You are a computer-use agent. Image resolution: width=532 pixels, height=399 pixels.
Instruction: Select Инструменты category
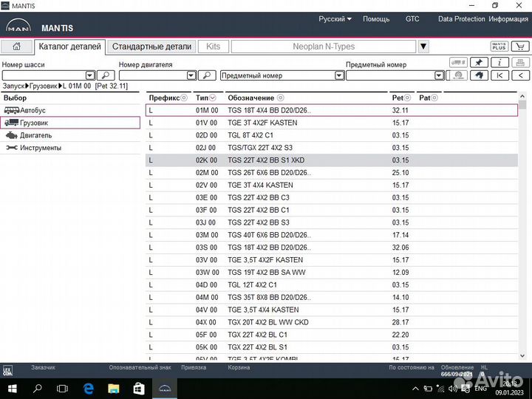pos(70,148)
